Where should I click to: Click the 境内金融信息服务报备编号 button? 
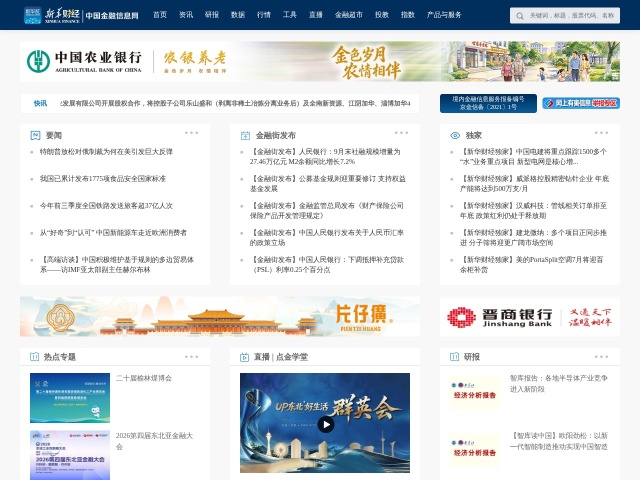coord(488,103)
